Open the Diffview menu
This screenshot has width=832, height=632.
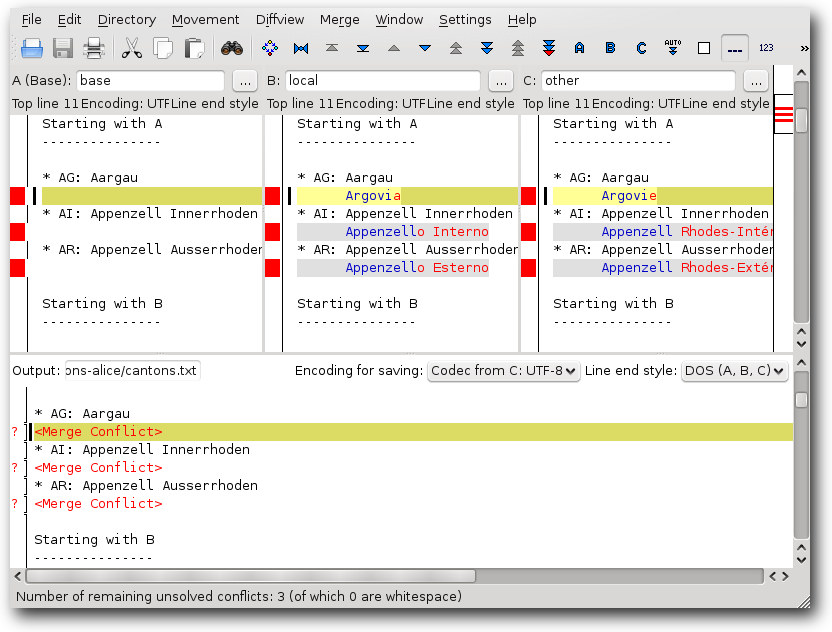(x=280, y=20)
